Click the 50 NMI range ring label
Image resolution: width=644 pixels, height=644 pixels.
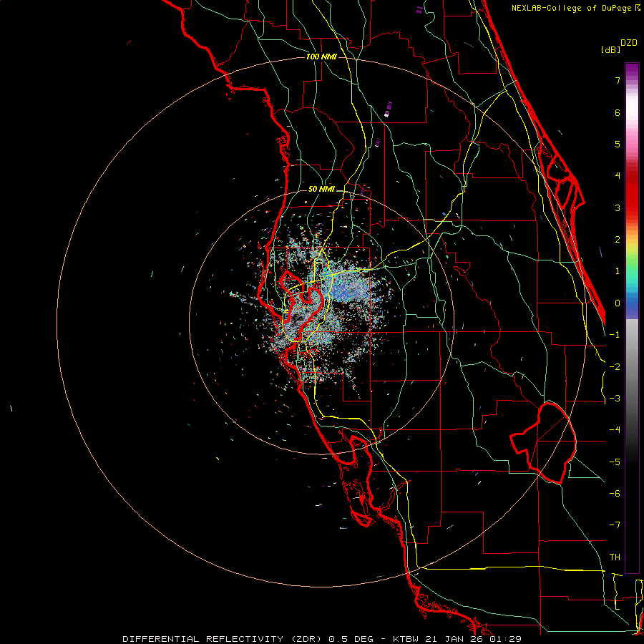pos(321,190)
